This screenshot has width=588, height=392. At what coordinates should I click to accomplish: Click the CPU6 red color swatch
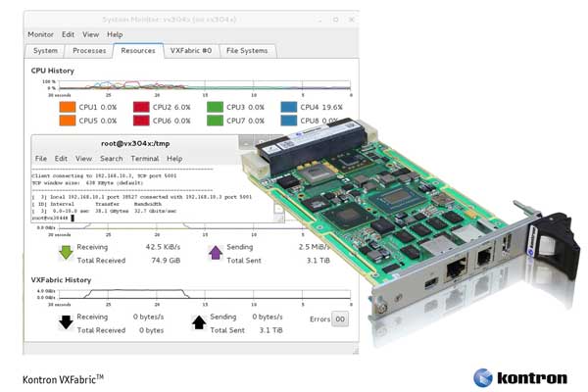click(x=141, y=121)
